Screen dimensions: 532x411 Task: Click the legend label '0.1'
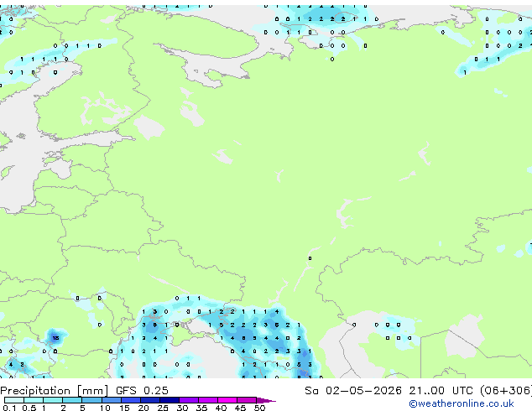click(9, 408)
